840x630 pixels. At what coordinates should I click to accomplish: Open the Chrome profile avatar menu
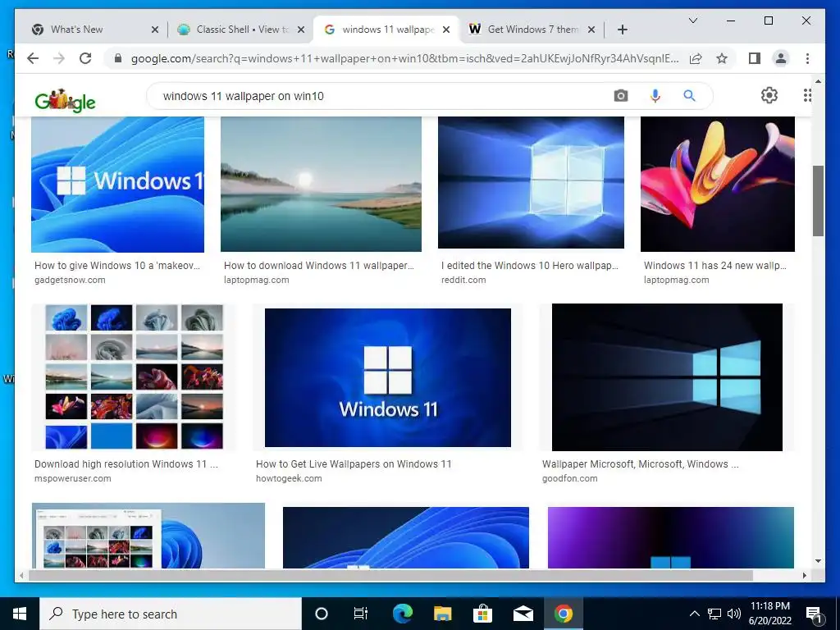[x=781, y=58]
